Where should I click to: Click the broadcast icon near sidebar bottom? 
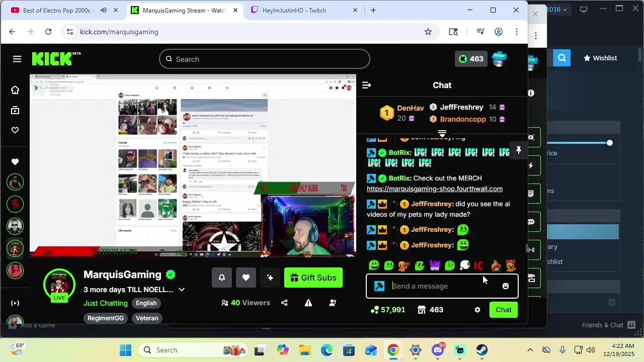pyautogui.click(x=15, y=303)
